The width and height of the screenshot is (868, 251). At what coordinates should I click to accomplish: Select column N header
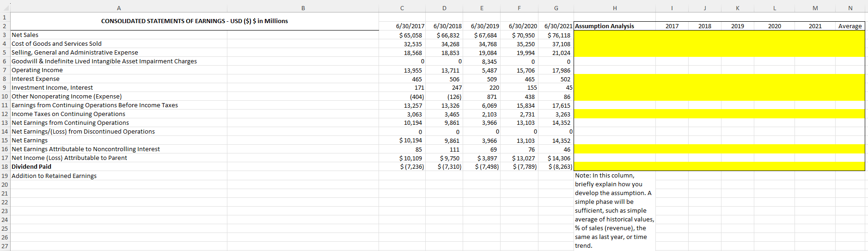point(850,8)
